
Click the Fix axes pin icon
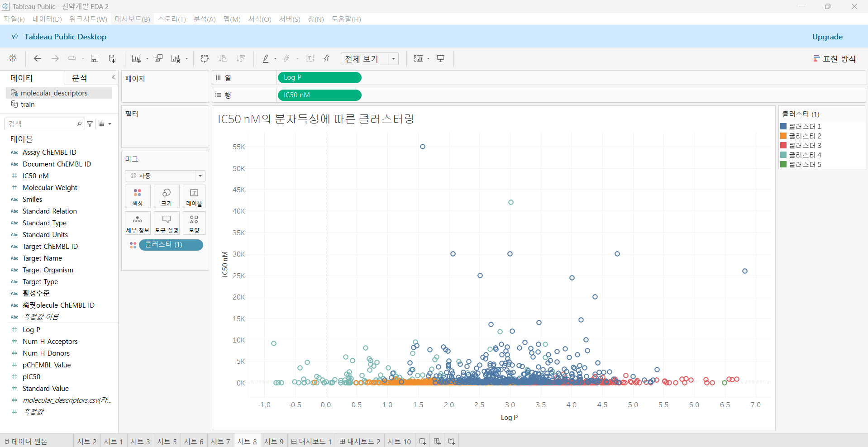[326, 58]
